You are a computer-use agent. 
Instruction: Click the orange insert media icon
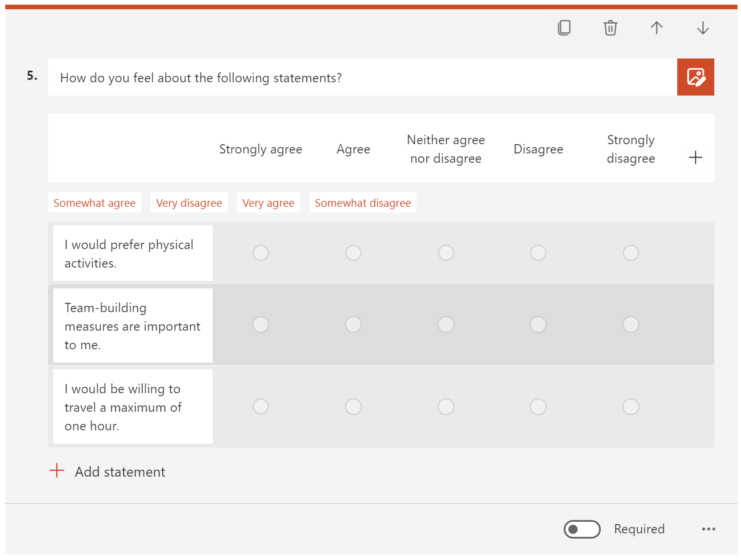[x=696, y=77]
